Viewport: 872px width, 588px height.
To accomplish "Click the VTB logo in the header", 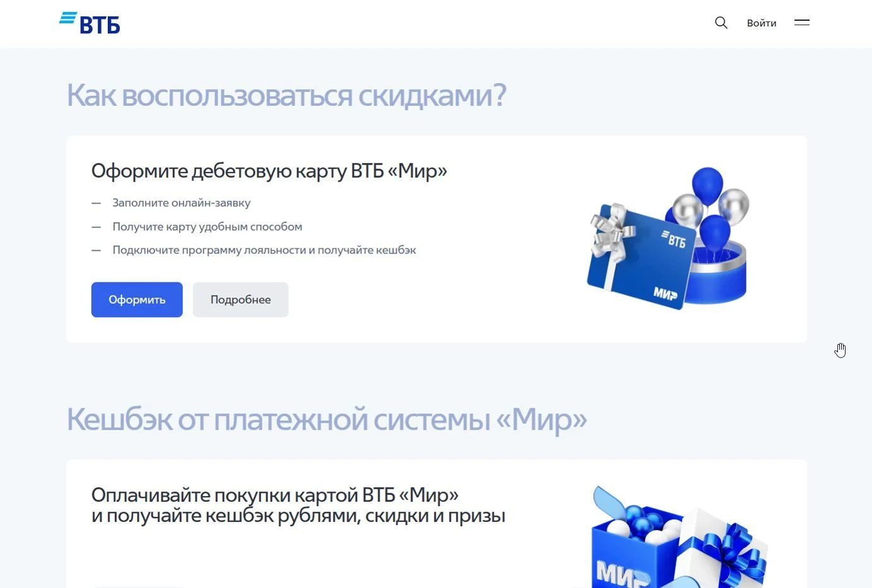I will click(90, 23).
